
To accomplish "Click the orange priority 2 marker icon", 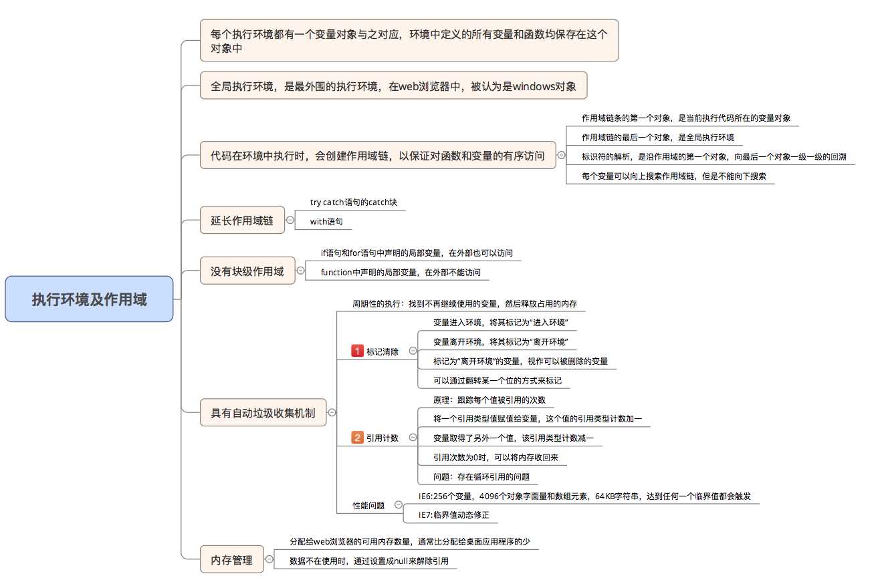I will tap(358, 438).
